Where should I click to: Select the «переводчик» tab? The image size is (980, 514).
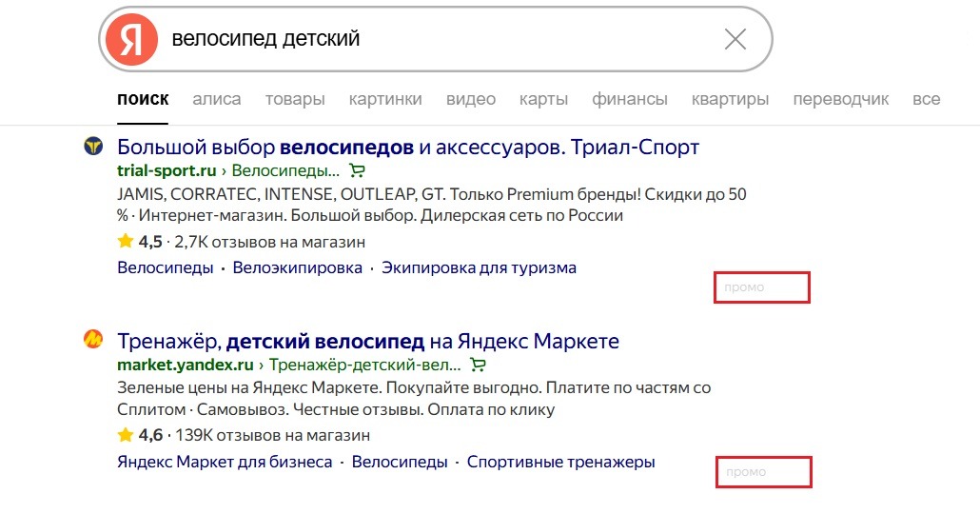pyautogui.click(x=840, y=99)
